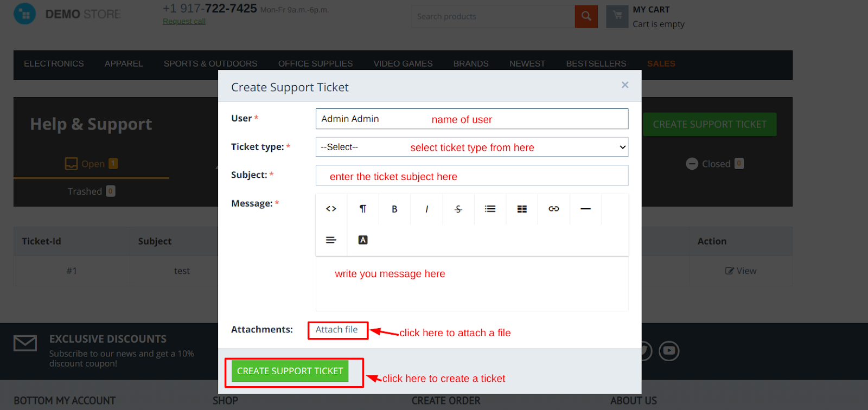Open text alignment options in editor
868x410 pixels.
[331, 240]
